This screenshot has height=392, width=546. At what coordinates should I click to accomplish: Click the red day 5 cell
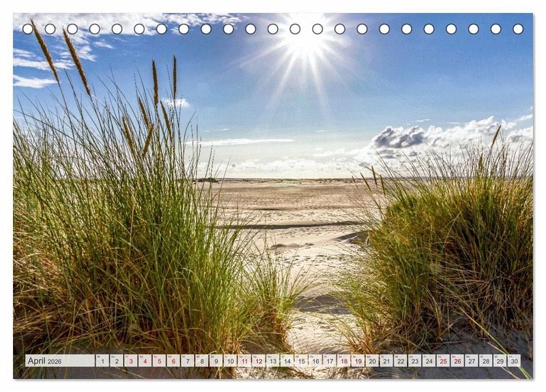[x=158, y=361]
